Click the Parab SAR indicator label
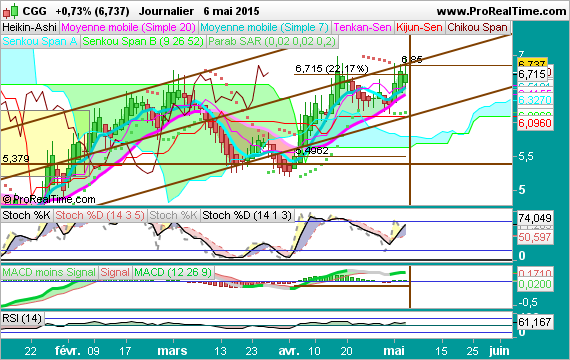 pyautogui.click(x=272, y=41)
